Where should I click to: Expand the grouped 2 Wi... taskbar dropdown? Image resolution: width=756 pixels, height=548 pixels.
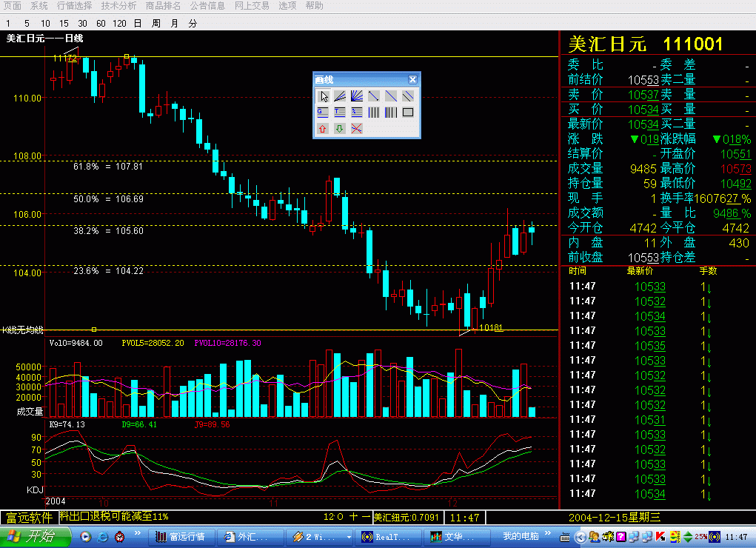click(349, 537)
